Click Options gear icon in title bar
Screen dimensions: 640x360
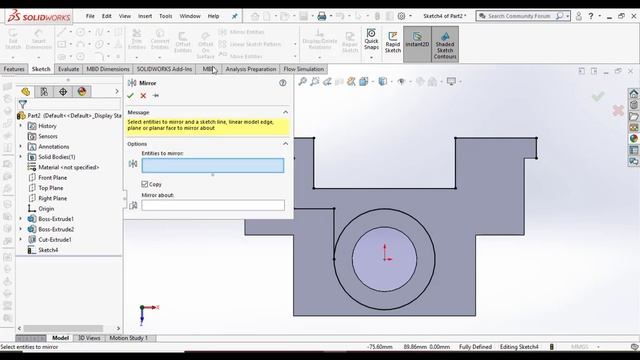pyautogui.click(x=402, y=16)
